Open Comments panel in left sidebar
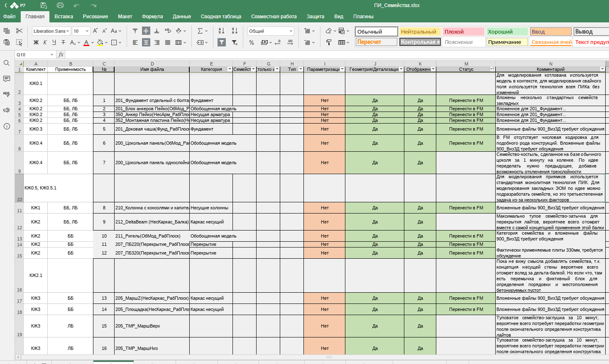The image size is (609, 364). tap(7, 79)
